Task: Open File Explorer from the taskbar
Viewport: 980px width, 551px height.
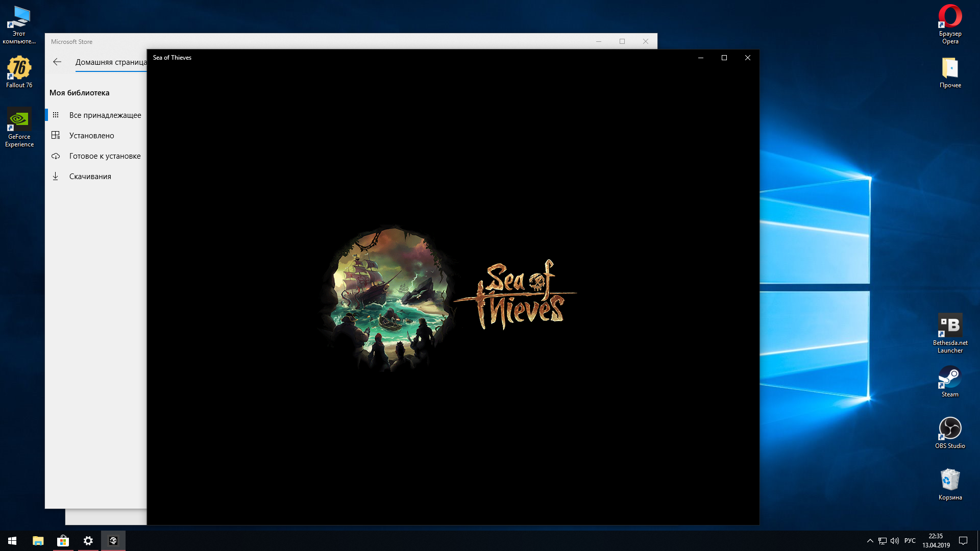Action: (x=38, y=541)
